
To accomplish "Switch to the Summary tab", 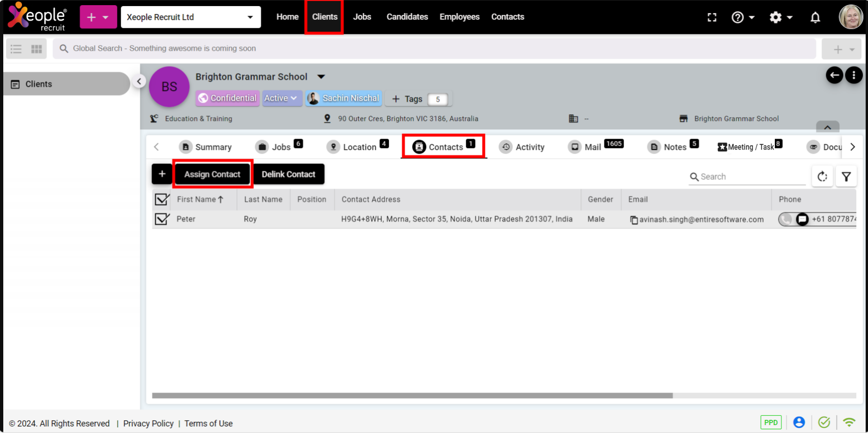I will [x=206, y=147].
